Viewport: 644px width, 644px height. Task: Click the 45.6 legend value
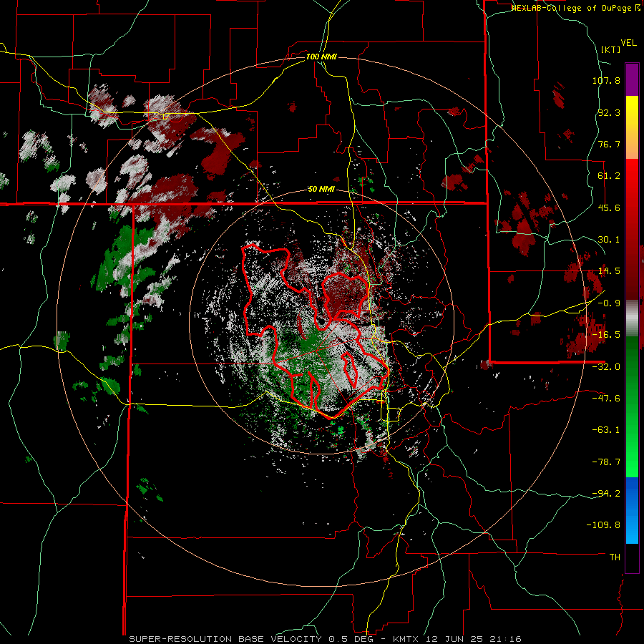[x=609, y=208]
